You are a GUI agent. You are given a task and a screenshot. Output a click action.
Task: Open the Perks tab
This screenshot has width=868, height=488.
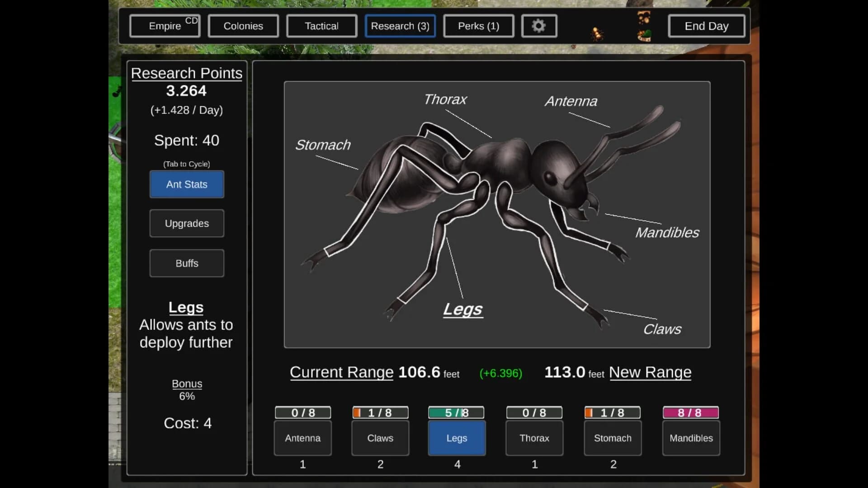[x=478, y=26]
